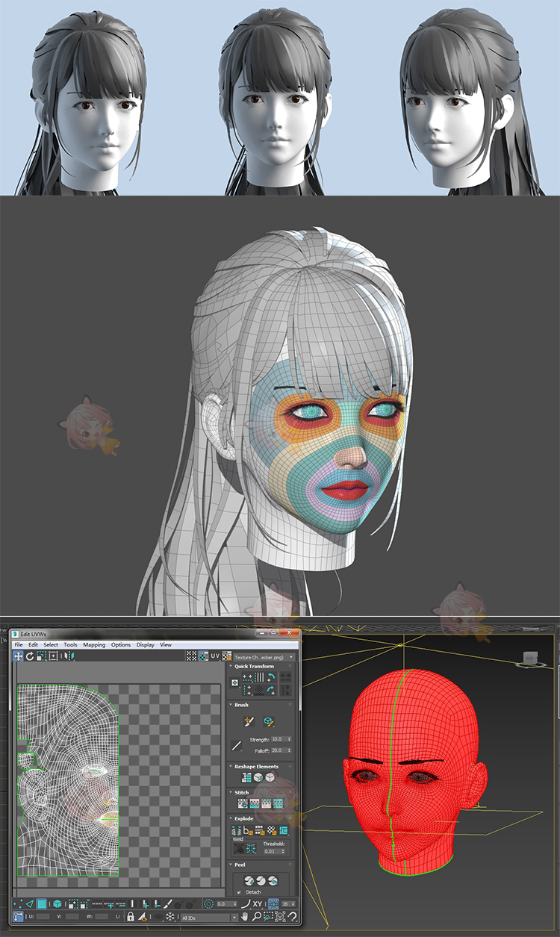Click the Flatten by Smoothing Group icon
Screen dimensions: 560x937
coord(260,831)
